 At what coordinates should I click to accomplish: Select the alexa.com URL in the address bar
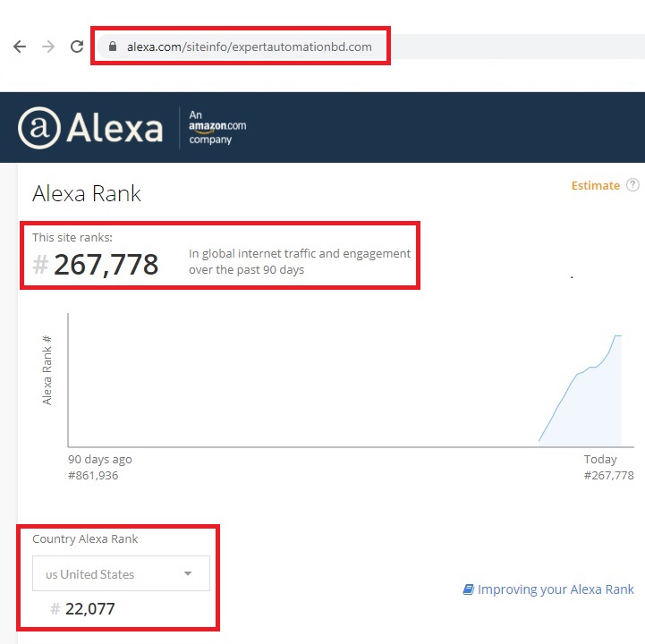click(249, 47)
